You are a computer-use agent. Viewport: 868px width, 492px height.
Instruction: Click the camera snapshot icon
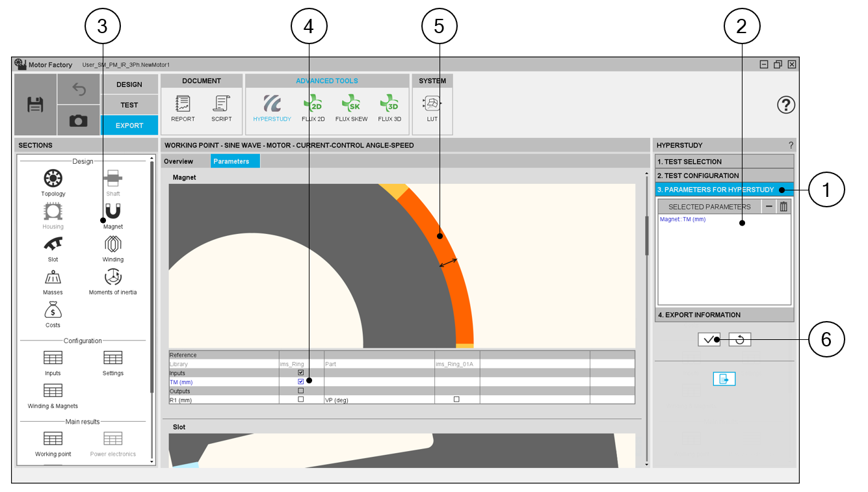[79, 121]
